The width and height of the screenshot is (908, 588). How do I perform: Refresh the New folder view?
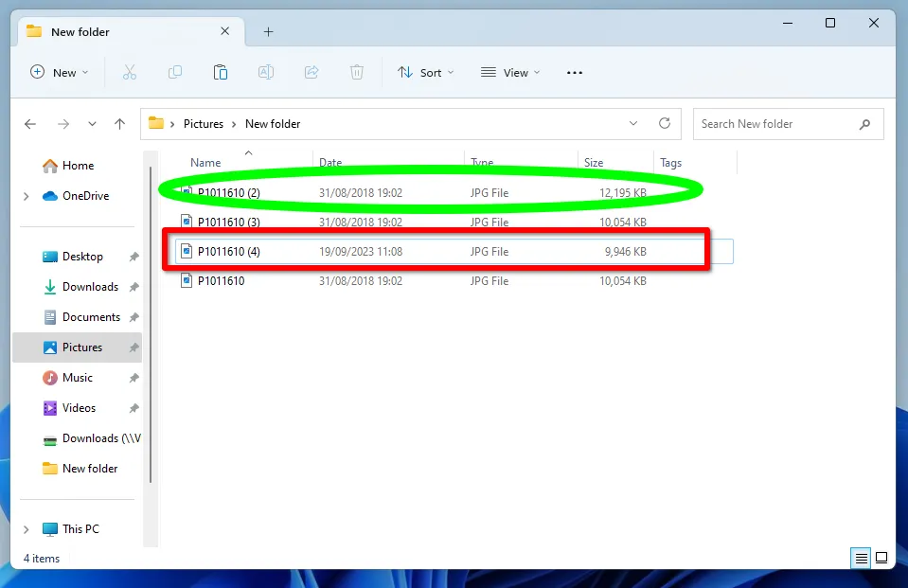[x=665, y=123]
